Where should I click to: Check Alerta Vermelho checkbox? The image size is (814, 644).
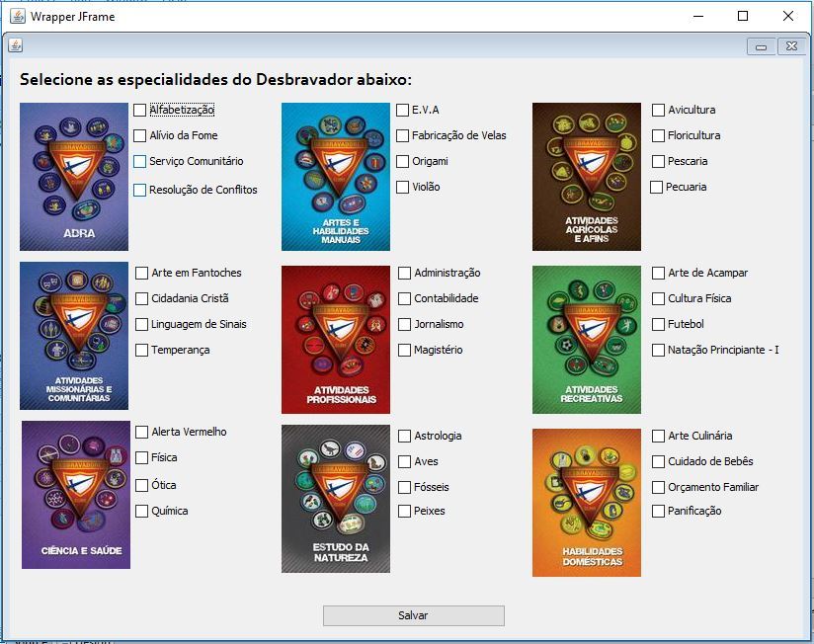click(141, 432)
